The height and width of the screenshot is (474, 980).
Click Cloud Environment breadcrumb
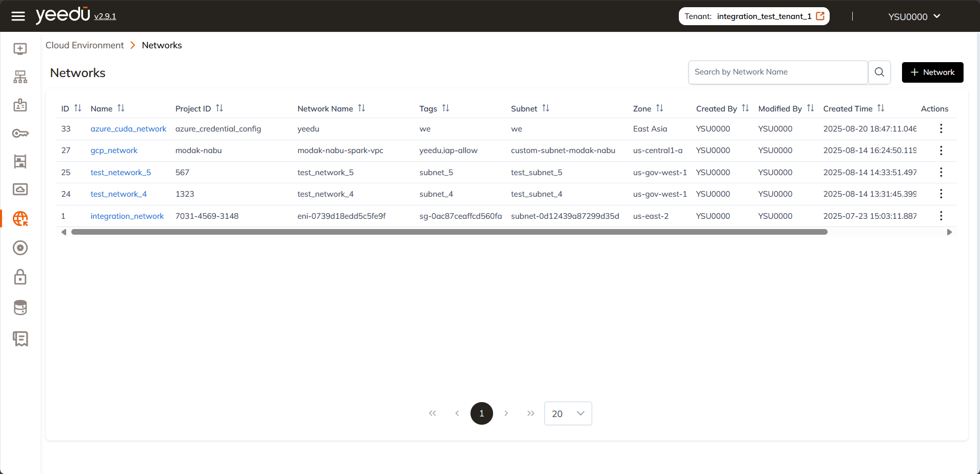(85, 45)
